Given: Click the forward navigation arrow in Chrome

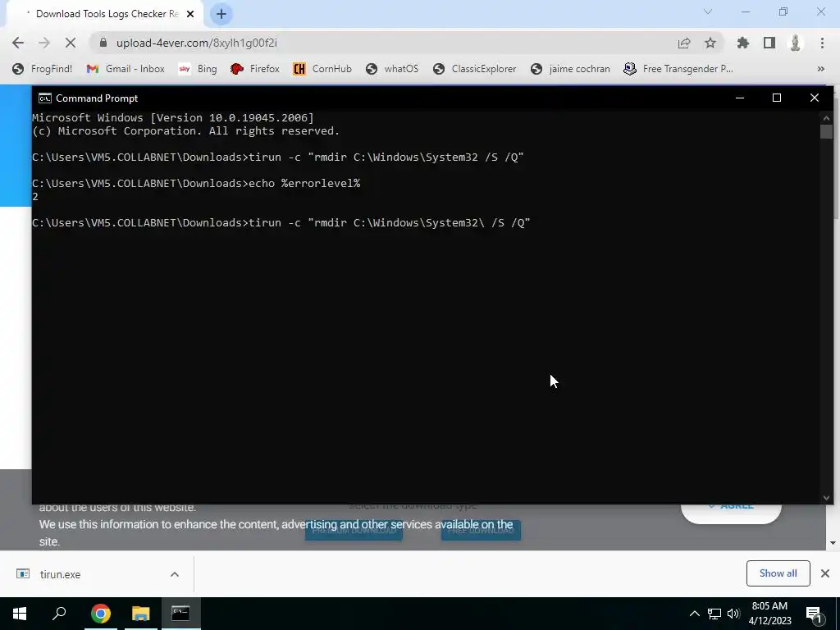Looking at the screenshot, I should point(44,43).
